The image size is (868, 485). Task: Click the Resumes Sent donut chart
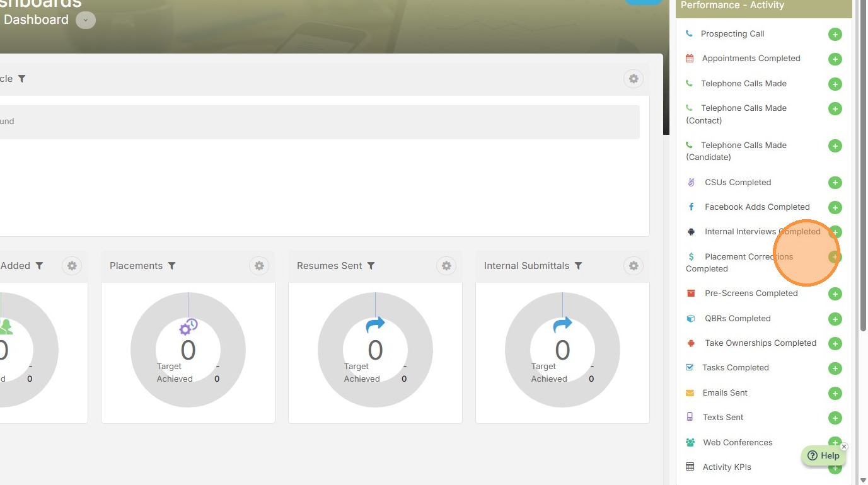pos(375,350)
